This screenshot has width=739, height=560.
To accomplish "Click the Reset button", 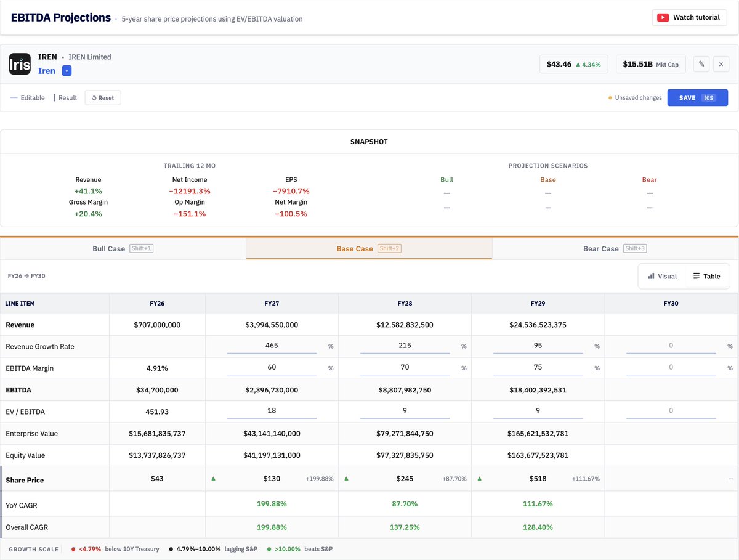I will point(103,98).
